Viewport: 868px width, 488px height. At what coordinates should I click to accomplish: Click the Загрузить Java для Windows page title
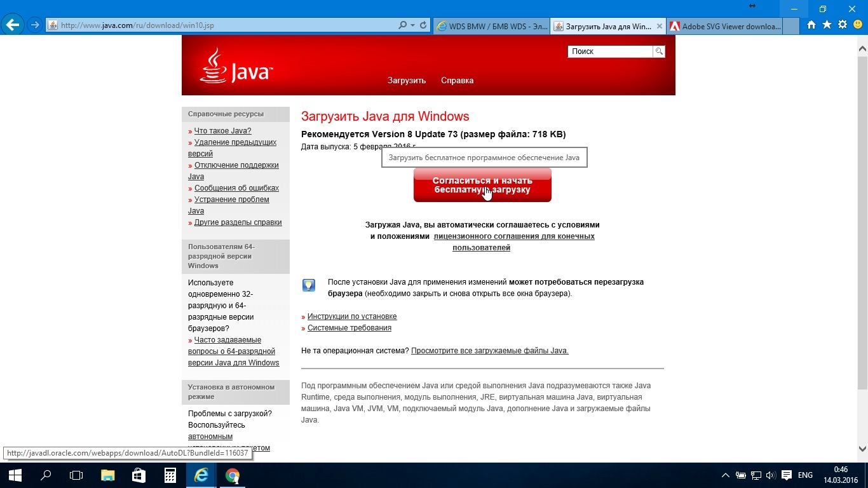[x=385, y=116]
